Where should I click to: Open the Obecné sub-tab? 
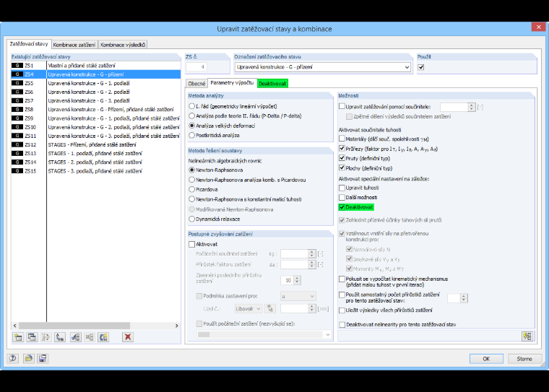click(196, 84)
